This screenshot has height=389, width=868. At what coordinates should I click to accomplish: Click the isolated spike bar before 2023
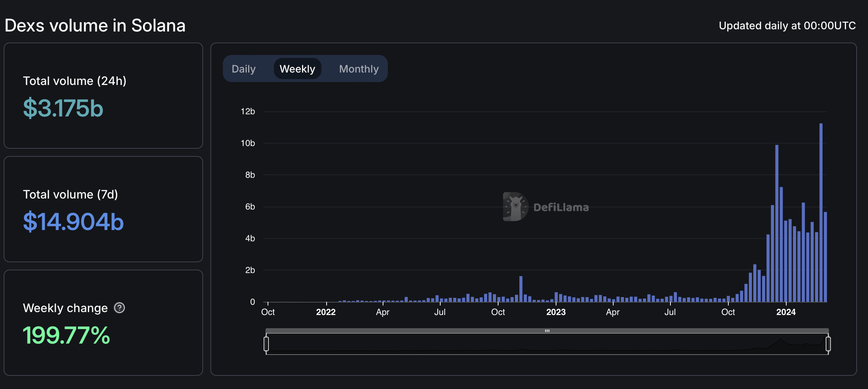pos(521,289)
